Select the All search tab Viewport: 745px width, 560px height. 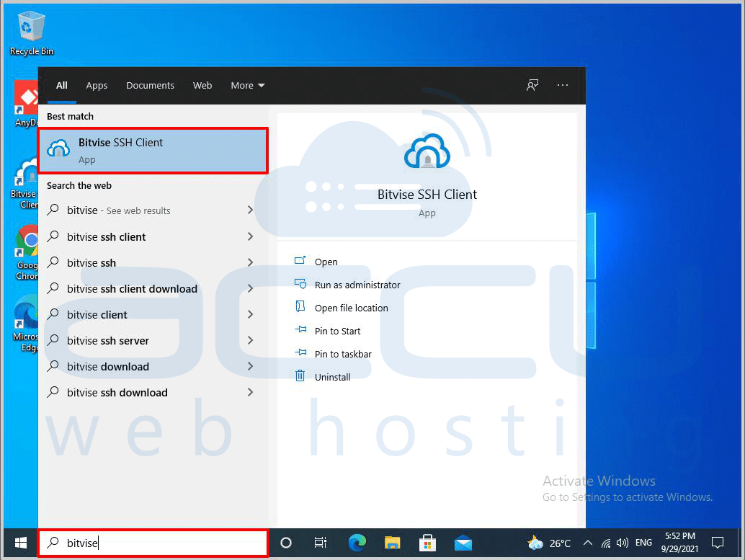point(62,86)
